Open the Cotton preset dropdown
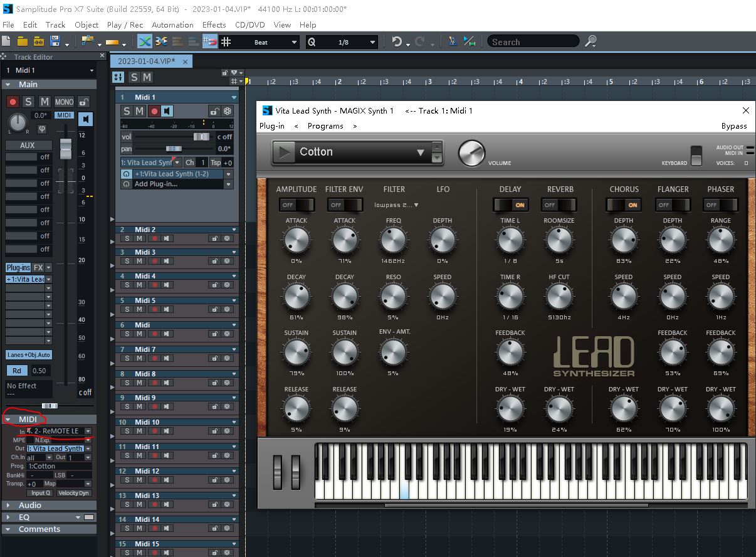Viewport: 756px width, 557px height. click(x=421, y=152)
